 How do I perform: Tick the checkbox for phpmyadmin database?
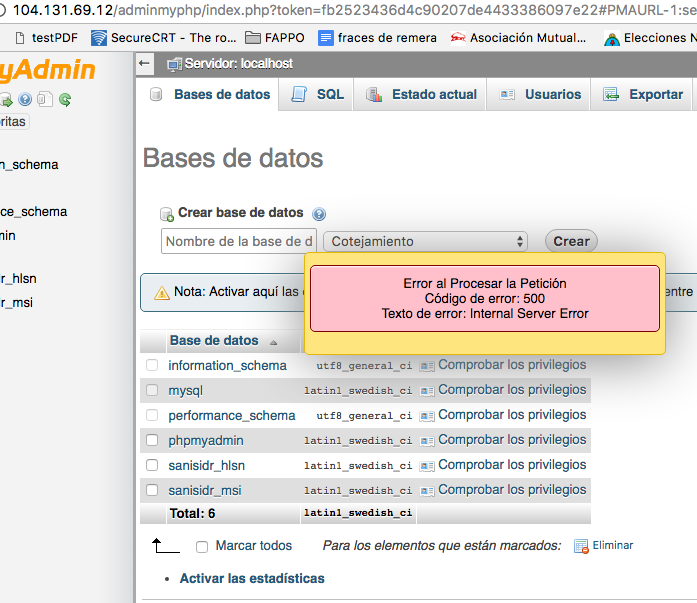coord(152,441)
